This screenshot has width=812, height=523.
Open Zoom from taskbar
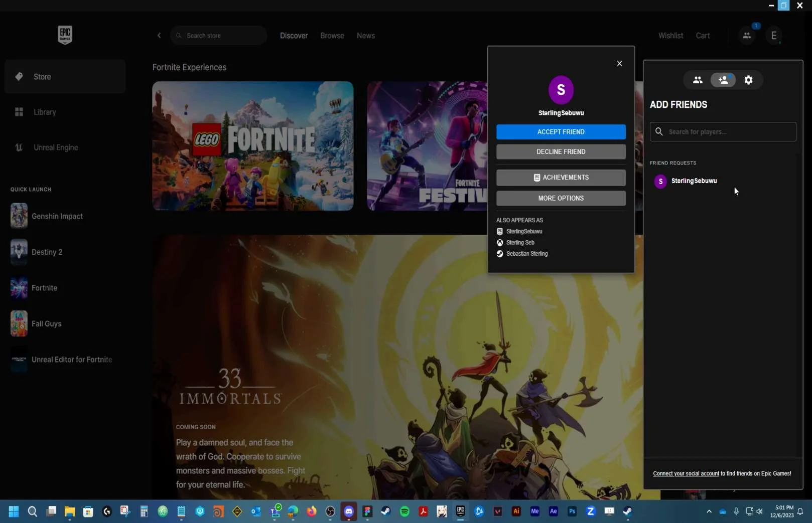[590, 511]
